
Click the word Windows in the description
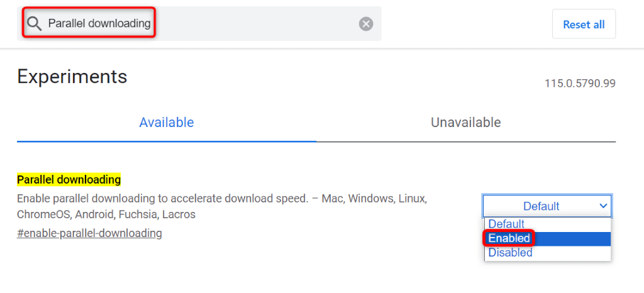pyautogui.click(x=370, y=199)
